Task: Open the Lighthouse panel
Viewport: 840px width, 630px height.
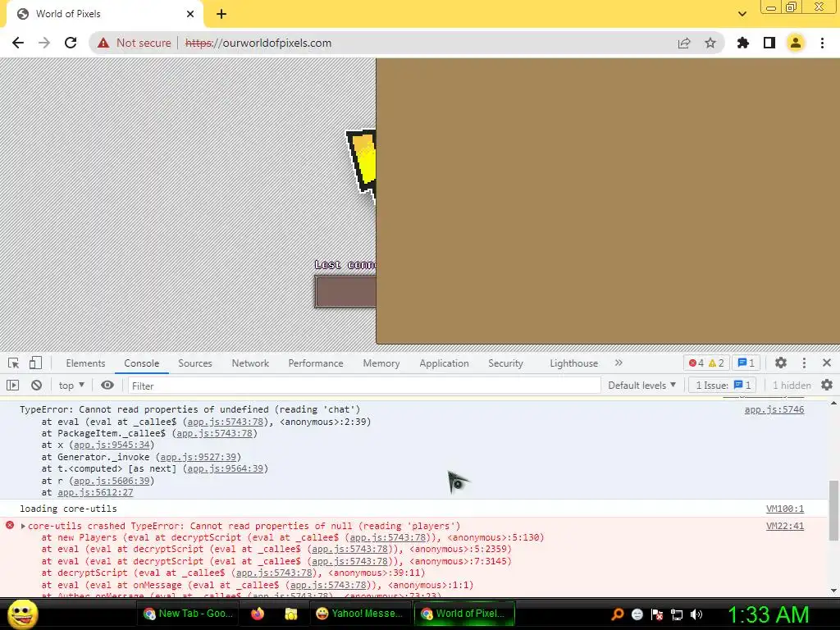Action: pos(573,363)
